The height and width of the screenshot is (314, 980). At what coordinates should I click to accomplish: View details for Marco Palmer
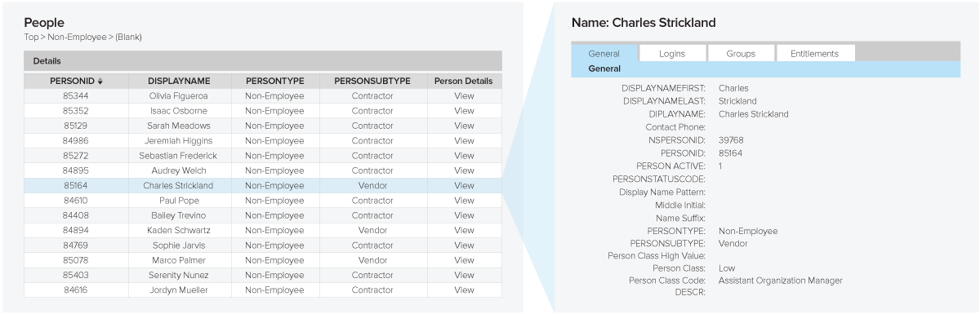464,260
